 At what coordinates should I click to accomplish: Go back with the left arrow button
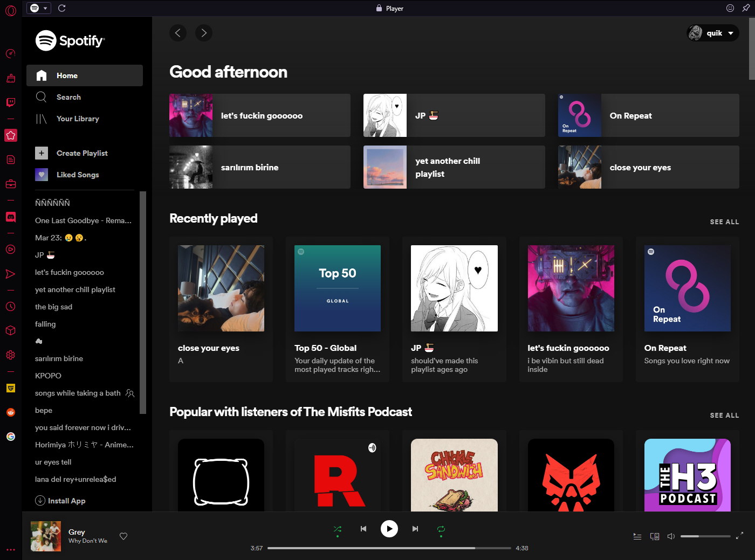[178, 33]
